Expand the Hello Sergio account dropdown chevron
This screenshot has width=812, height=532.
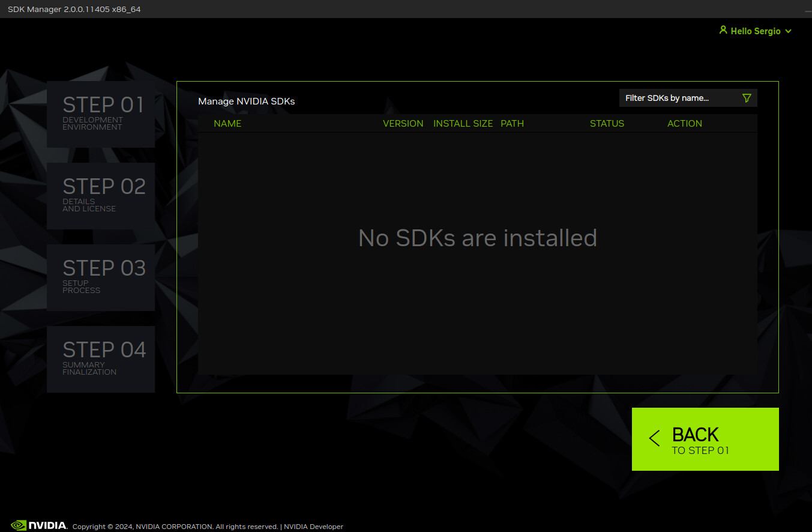coord(788,31)
